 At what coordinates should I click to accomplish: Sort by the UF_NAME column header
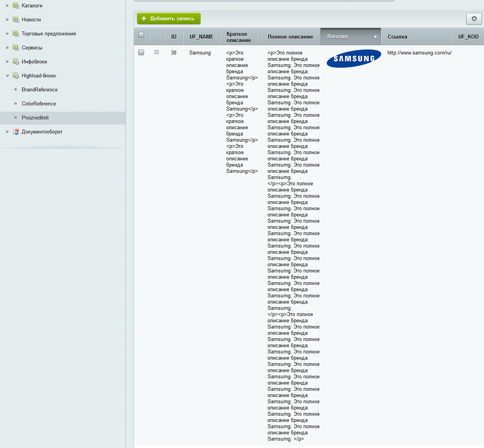(x=201, y=37)
